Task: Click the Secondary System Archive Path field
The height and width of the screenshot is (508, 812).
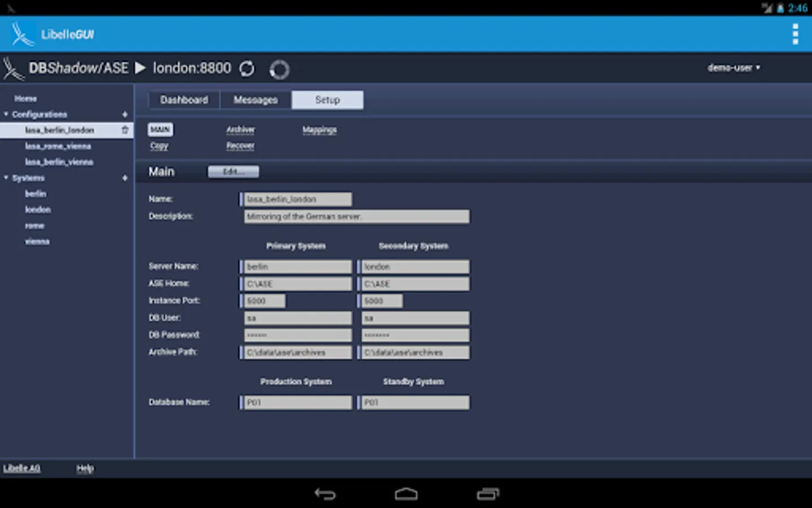Action: 415,353
